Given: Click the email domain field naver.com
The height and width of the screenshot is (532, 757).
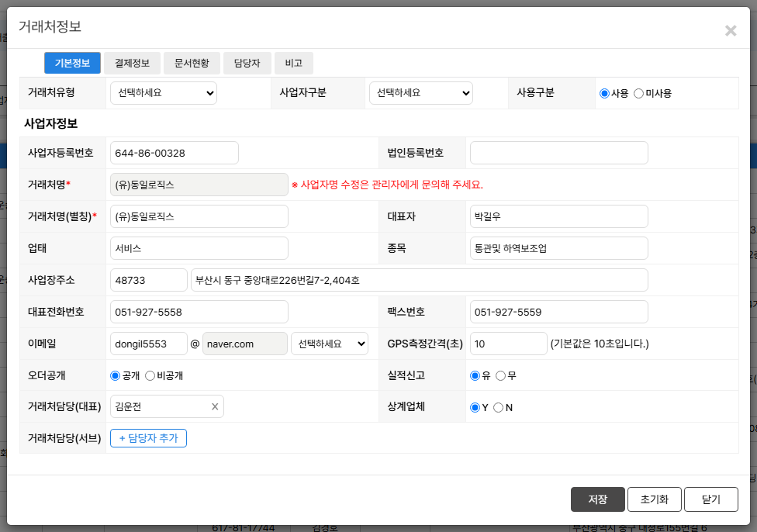Looking at the screenshot, I should pos(245,344).
